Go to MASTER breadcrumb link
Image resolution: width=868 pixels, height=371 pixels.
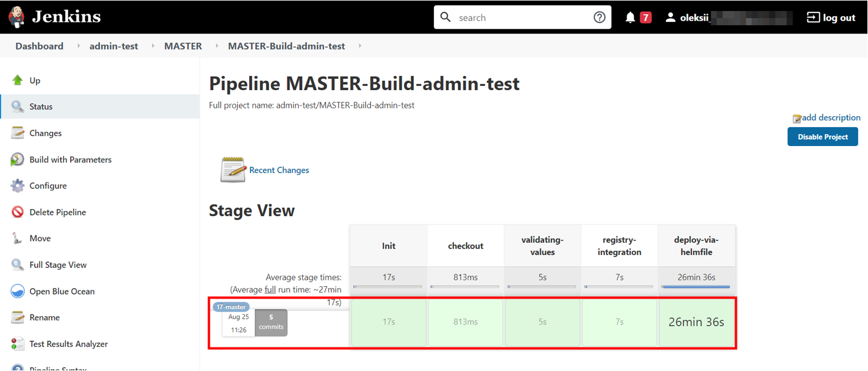[x=183, y=46]
